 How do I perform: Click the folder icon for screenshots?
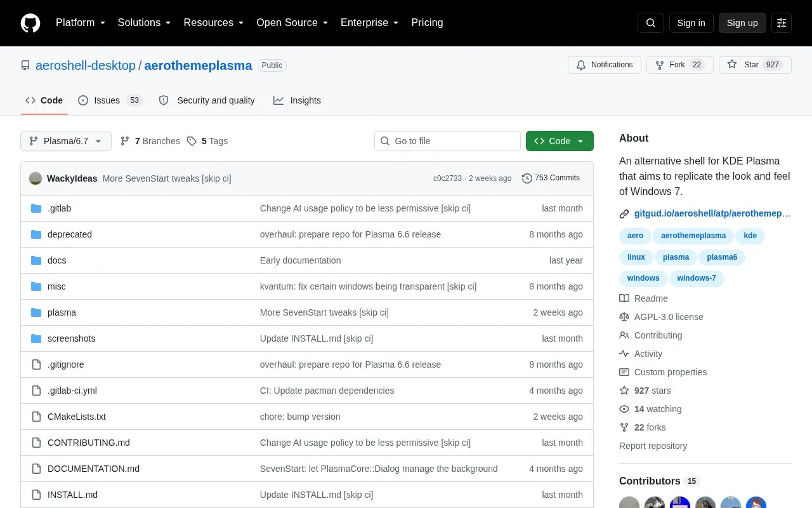point(36,338)
